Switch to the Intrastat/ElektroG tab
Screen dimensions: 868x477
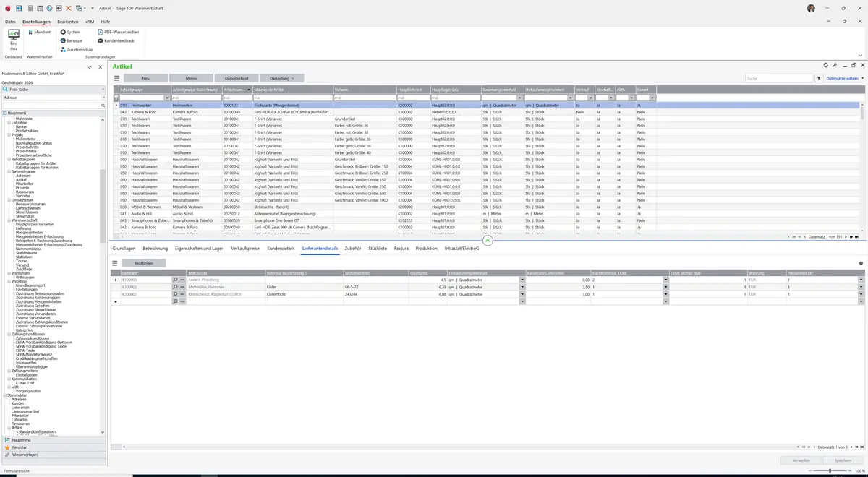(x=462, y=248)
